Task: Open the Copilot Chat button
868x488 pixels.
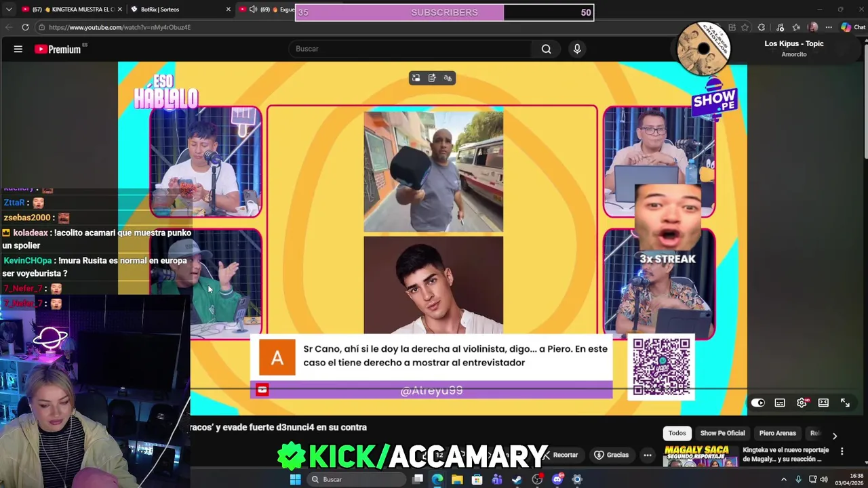Action: pos(853,27)
